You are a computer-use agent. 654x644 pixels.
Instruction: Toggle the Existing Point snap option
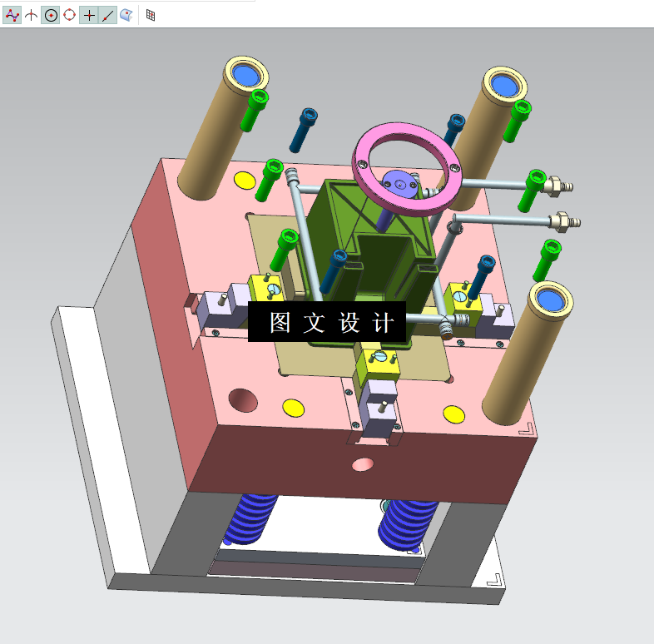tap(89, 16)
